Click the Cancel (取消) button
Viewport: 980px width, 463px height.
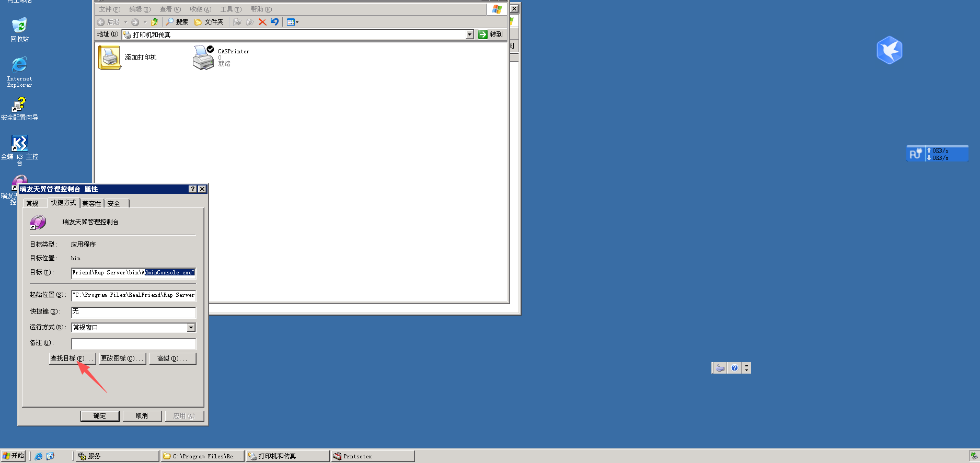click(x=142, y=416)
